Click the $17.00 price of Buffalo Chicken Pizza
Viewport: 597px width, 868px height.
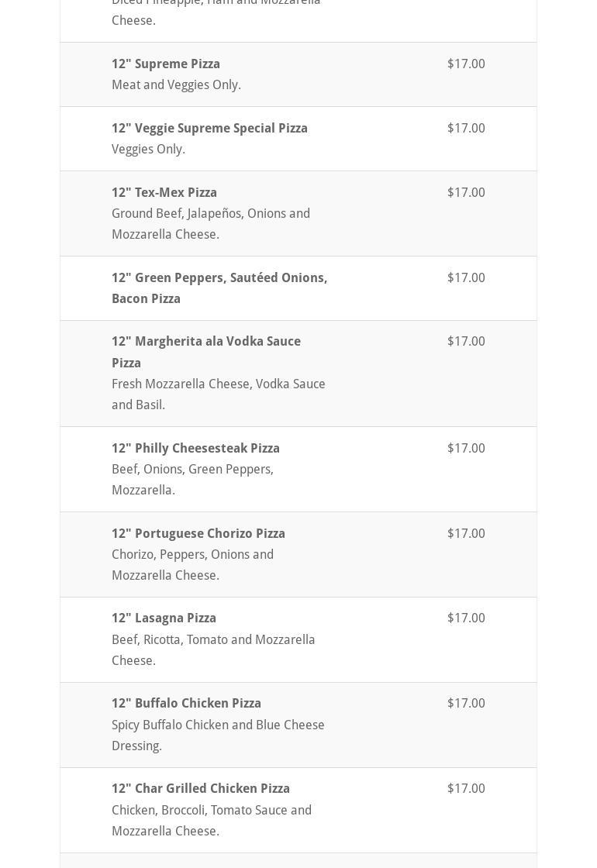click(466, 704)
